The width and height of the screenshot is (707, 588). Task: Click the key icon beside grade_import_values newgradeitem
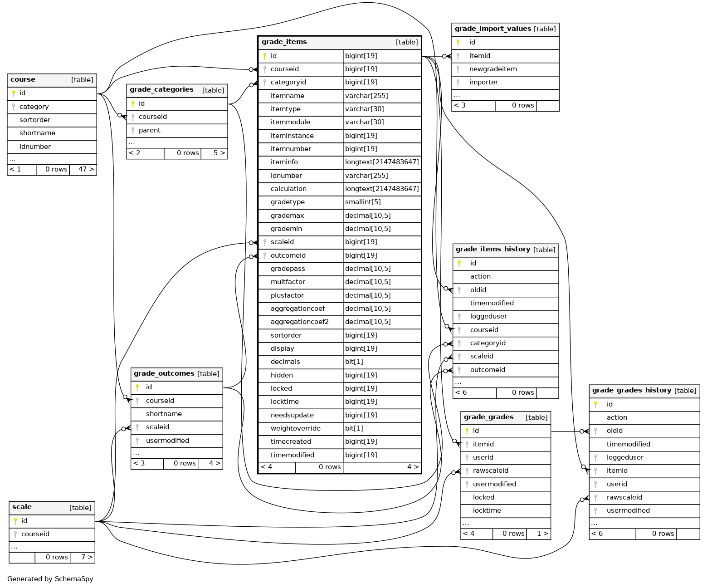(x=458, y=69)
